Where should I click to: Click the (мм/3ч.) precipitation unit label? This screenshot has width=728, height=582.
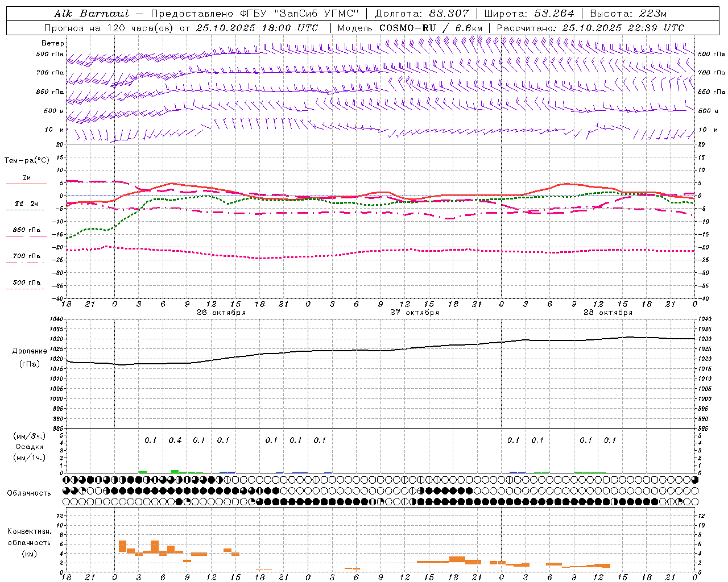[30, 436]
